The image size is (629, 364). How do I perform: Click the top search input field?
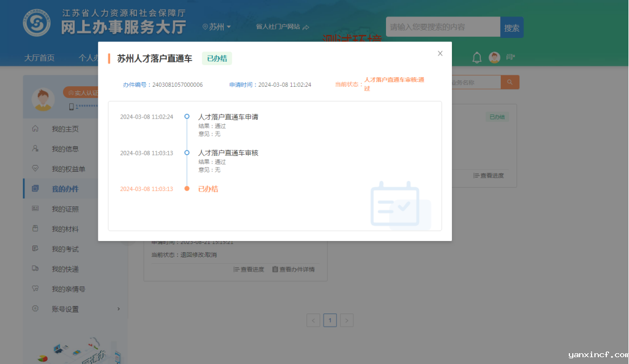click(x=443, y=27)
